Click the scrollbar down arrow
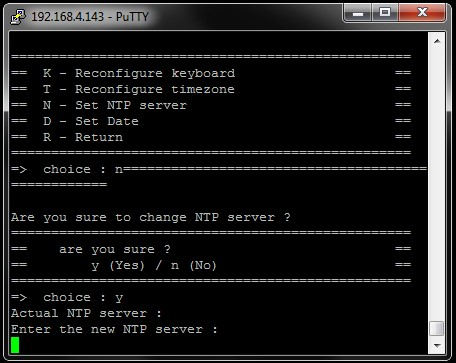Image resolution: width=456 pixels, height=363 pixels. tap(437, 346)
